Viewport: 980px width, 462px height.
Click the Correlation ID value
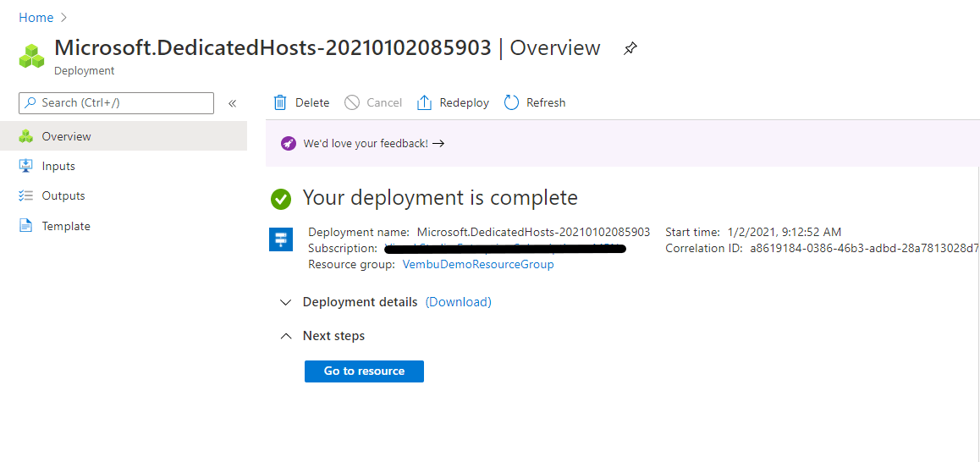click(865, 248)
